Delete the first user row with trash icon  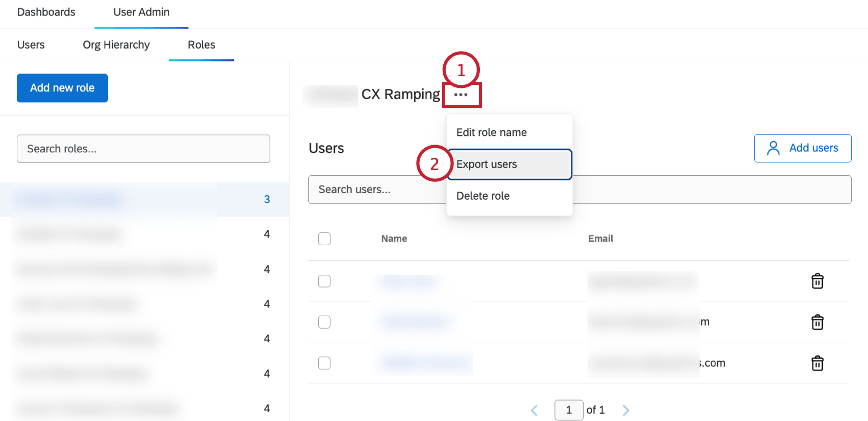point(817,281)
